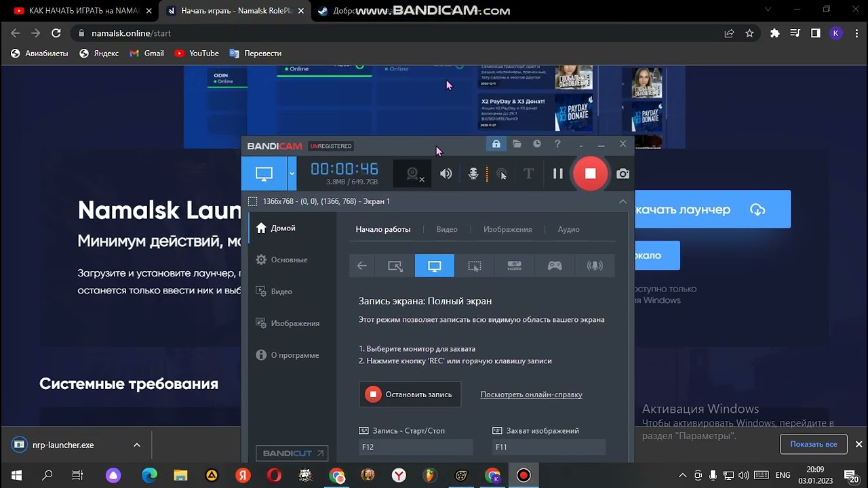The height and width of the screenshot is (488, 868).
Task: Open the Яндекс bookmark
Action: tap(99, 54)
